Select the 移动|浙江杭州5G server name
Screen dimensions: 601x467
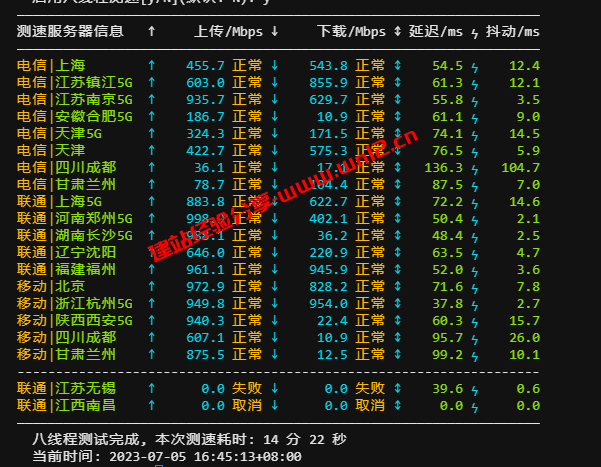pos(75,304)
